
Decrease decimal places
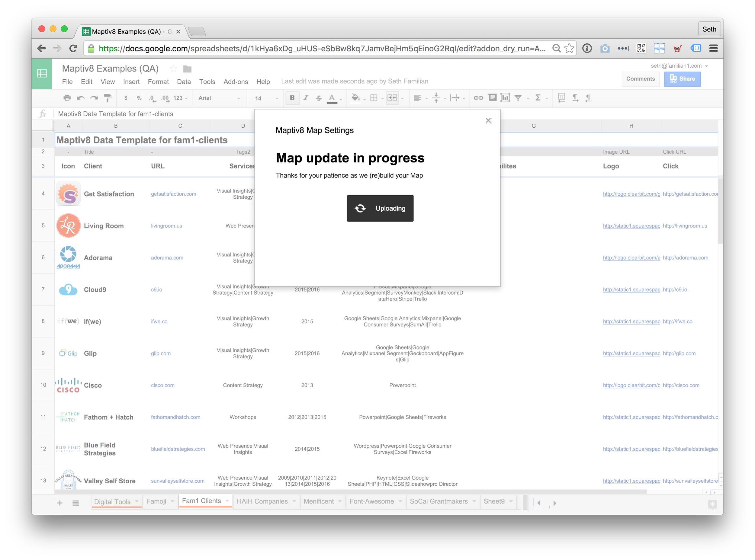[152, 98]
